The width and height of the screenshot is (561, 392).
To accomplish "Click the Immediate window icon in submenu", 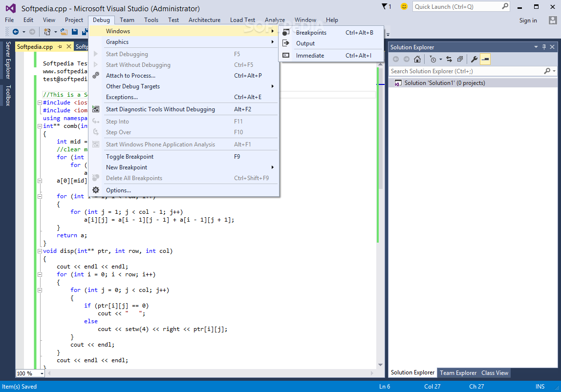I will tap(286, 55).
